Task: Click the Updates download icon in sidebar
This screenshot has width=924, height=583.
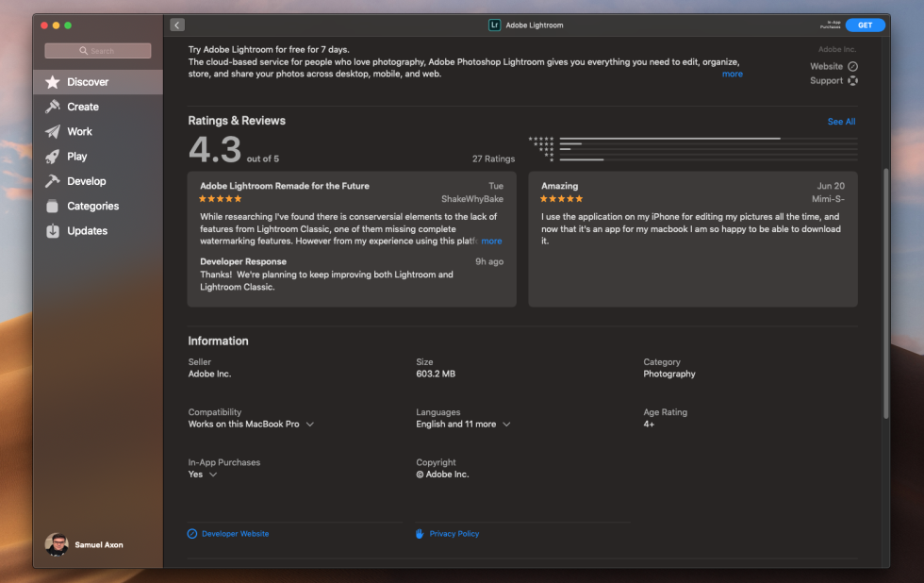Action: coord(53,230)
